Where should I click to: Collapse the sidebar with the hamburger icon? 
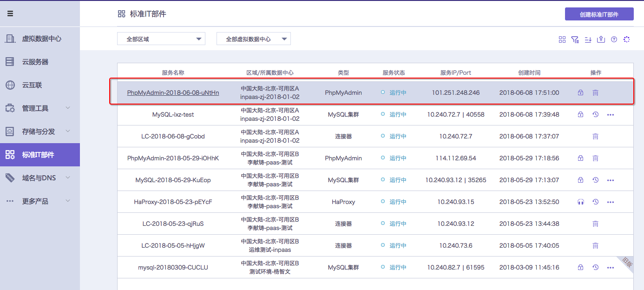[10, 13]
